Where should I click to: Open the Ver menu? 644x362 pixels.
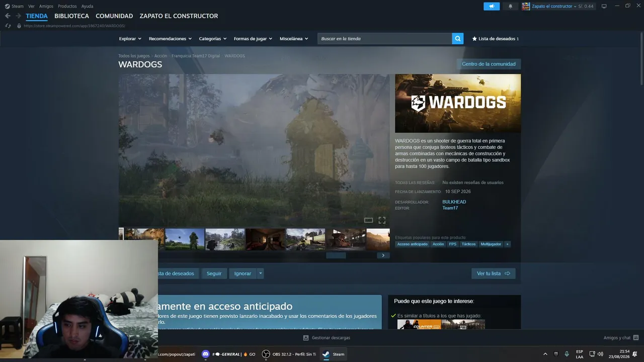[x=31, y=6]
